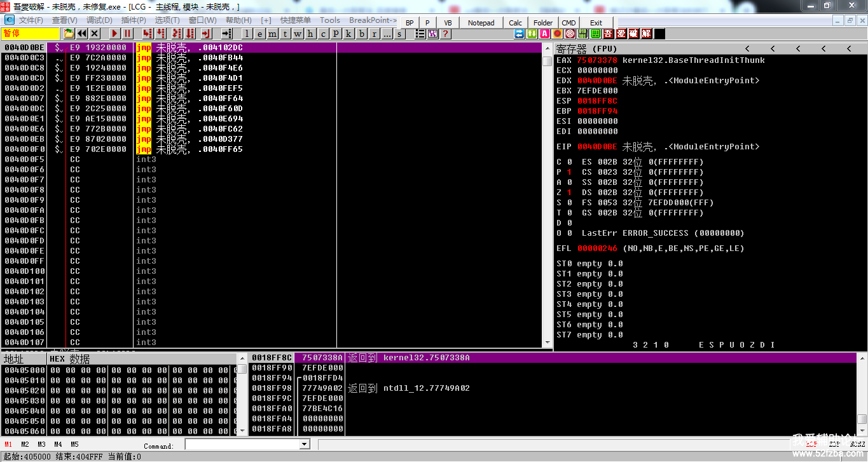Open Call stack with 'k' button
The image size is (868, 462).
pos(348,34)
